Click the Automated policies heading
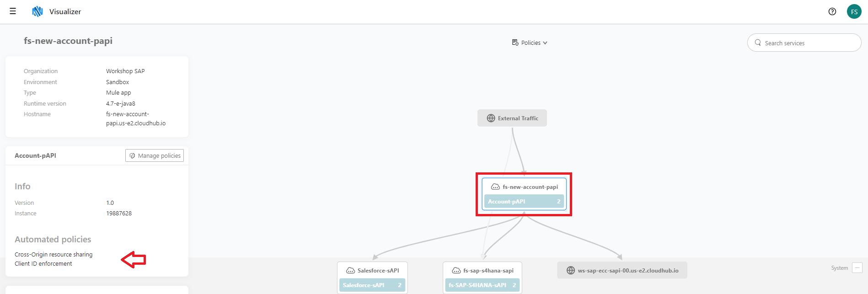 click(x=53, y=239)
